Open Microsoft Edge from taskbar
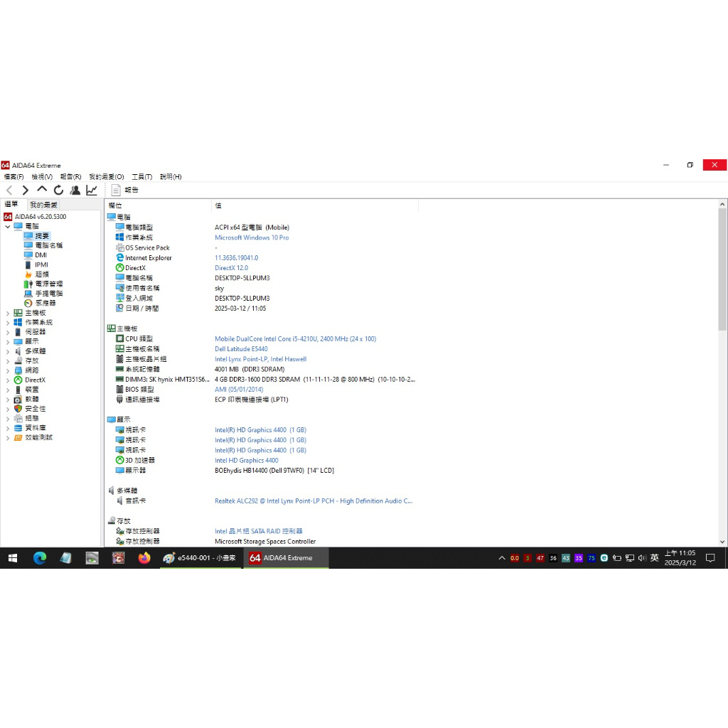The image size is (728, 728). point(40,559)
